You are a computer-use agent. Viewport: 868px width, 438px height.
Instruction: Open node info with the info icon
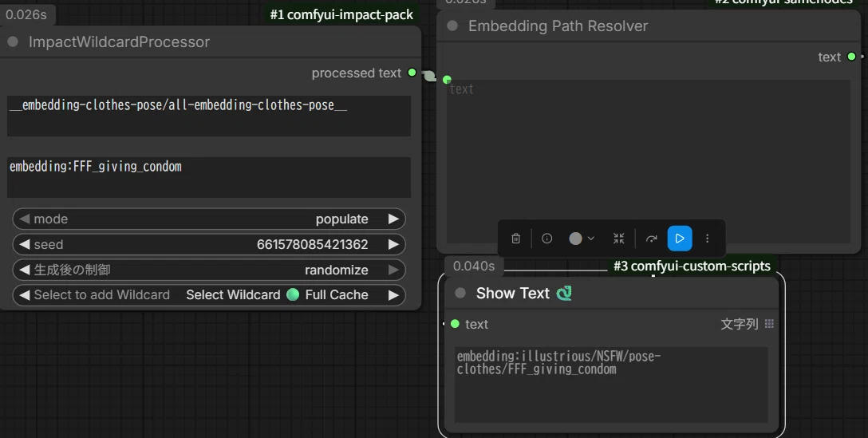click(x=547, y=239)
